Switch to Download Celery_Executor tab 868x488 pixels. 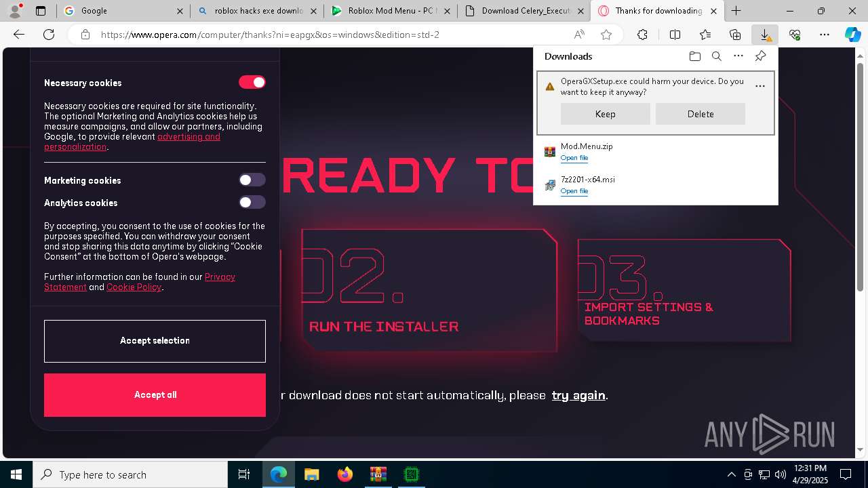pyautogui.click(x=524, y=11)
